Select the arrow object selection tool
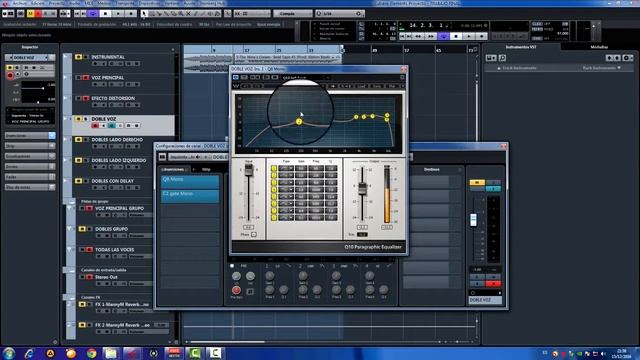This screenshot has width=640, height=360. pos(144,13)
